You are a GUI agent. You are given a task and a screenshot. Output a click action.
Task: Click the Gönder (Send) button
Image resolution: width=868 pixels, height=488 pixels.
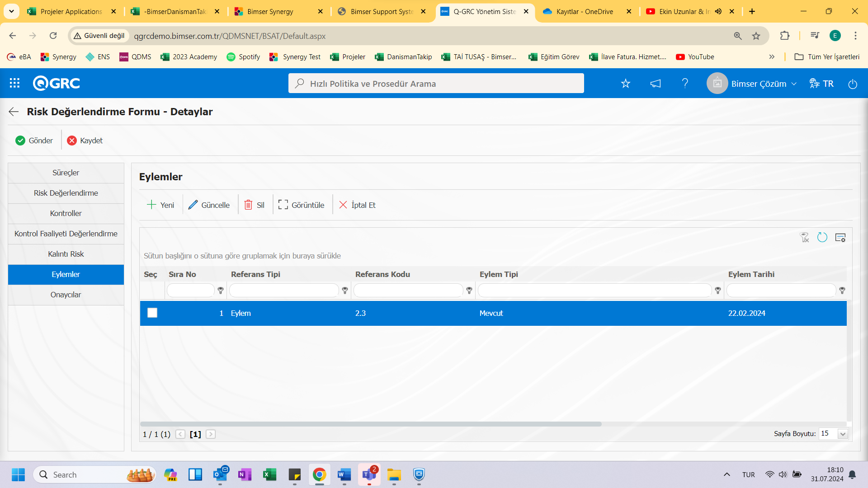coord(34,140)
